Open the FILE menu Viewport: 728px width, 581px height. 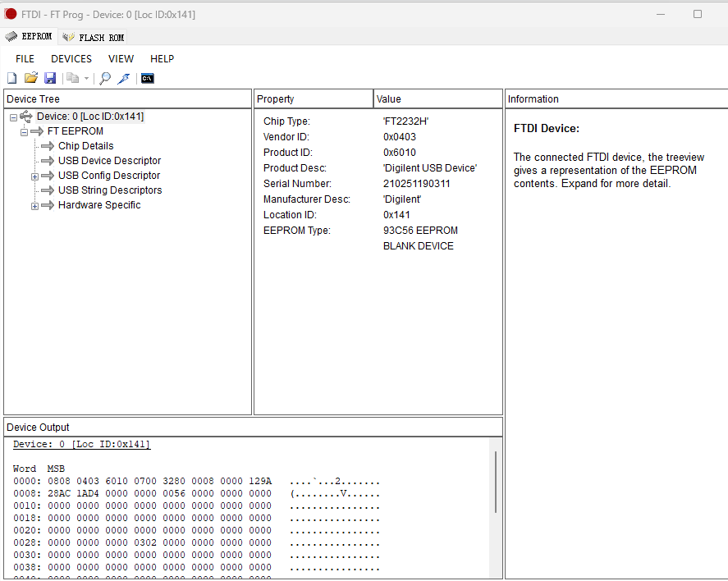point(25,59)
